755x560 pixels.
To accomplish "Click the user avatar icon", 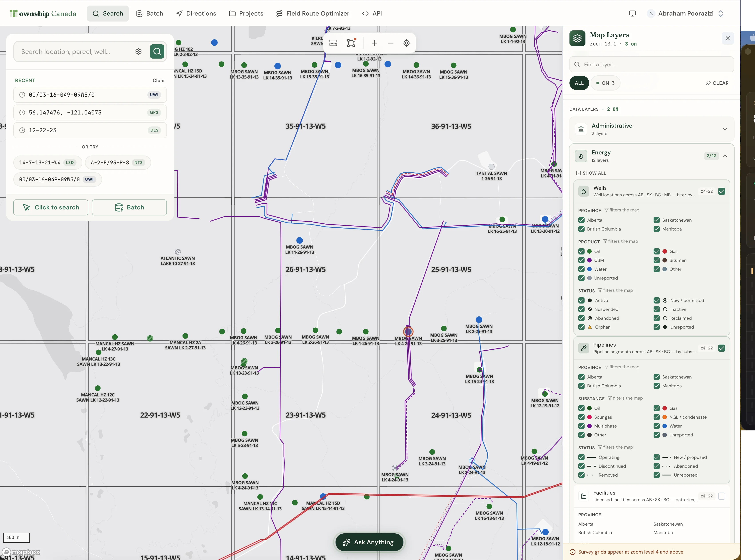I will pos(650,14).
